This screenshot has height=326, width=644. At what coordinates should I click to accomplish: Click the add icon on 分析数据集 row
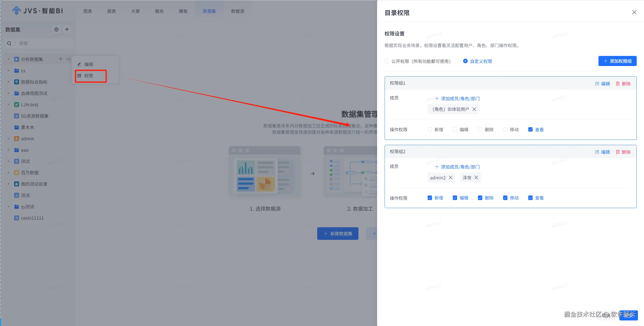tap(61, 59)
